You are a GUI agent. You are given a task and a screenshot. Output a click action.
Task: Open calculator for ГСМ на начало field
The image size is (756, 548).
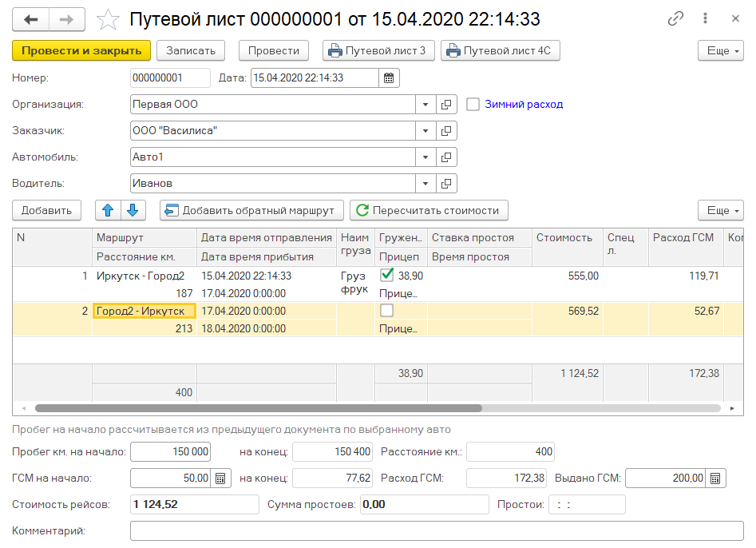[x=220, y=478]
